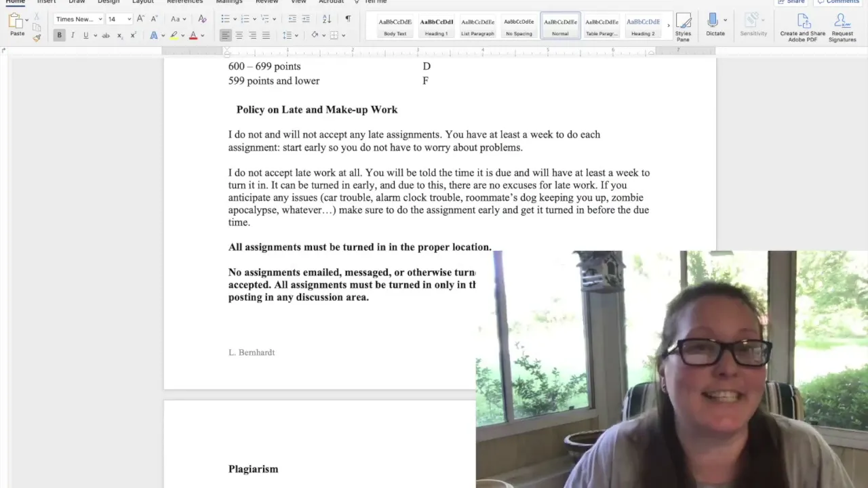
Task: Toggle paragraph marks display
Action: [x=348, y=19]
